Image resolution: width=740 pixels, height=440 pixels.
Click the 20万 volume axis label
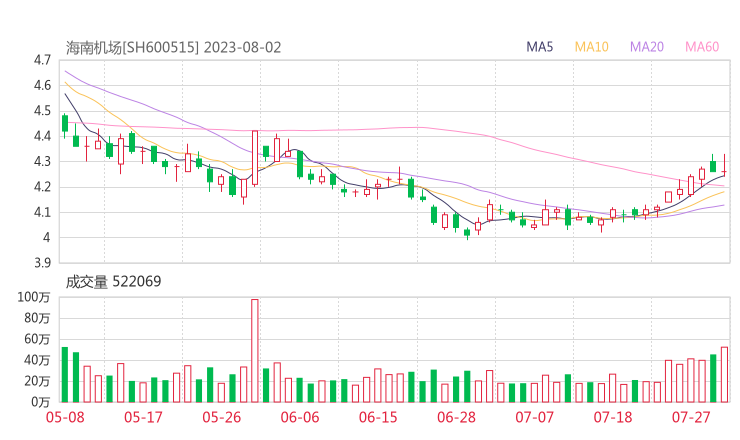(x=37, y=381)
